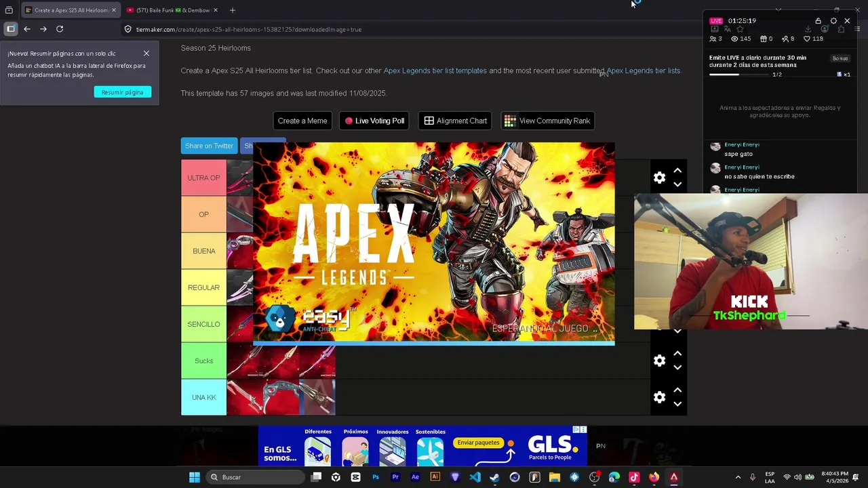Reload the Firefox page

click(x=60, y=29)
